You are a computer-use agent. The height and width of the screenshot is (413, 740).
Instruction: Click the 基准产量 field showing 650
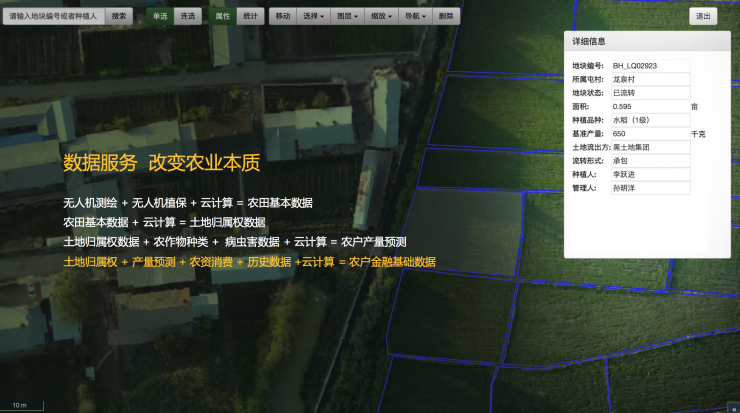tap(649, 133)
